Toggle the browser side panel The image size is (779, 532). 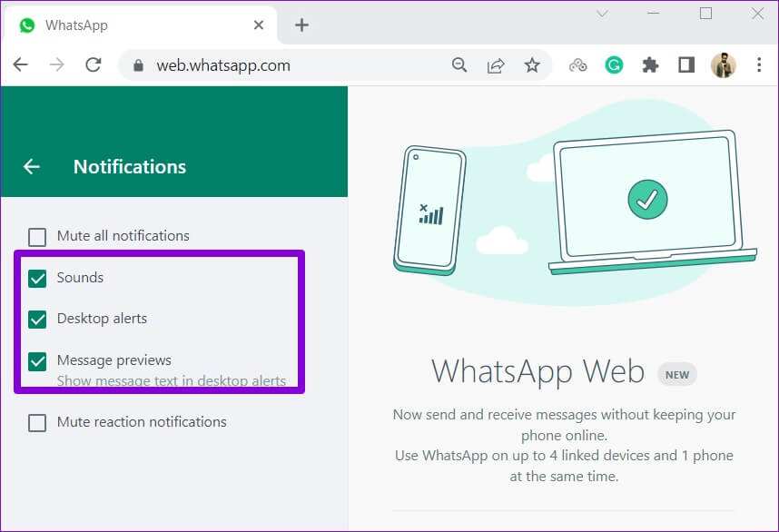point(686,65)
